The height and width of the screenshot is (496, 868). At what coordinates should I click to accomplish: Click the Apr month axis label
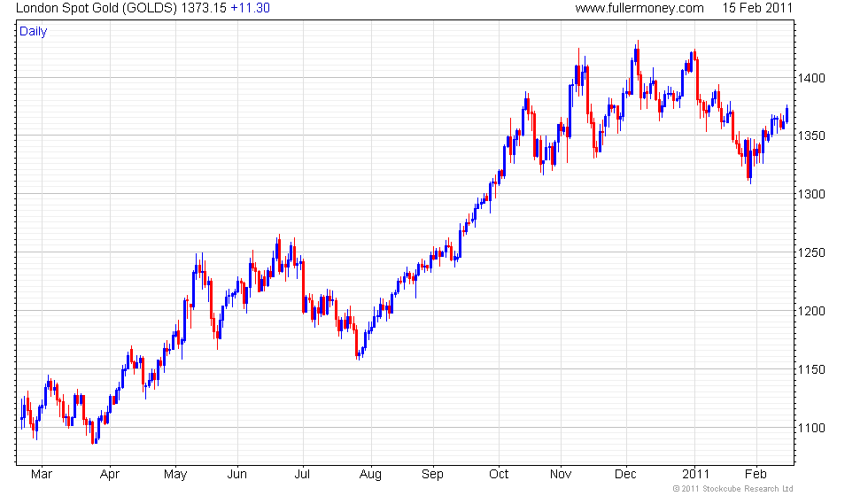[110, 475]
